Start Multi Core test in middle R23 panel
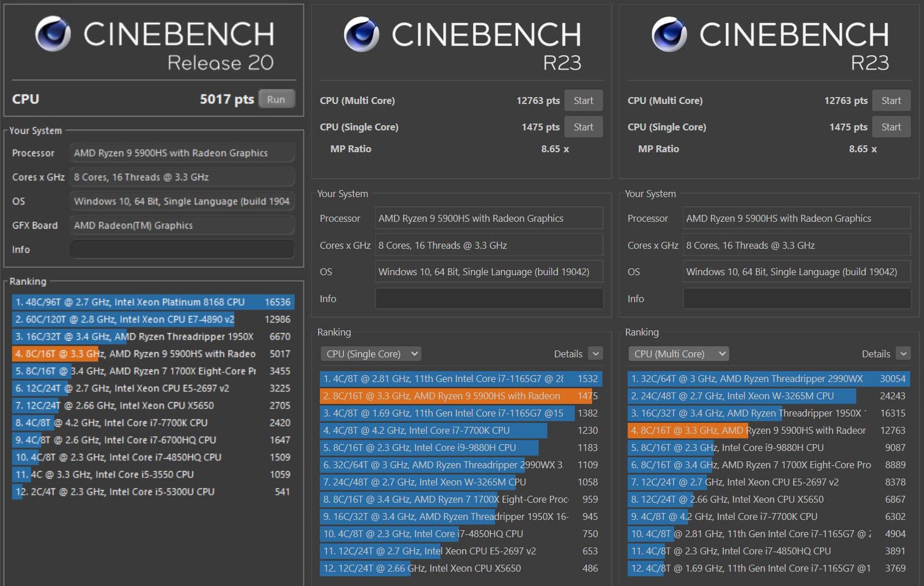The image size is (924, 586). coord(583,101)
